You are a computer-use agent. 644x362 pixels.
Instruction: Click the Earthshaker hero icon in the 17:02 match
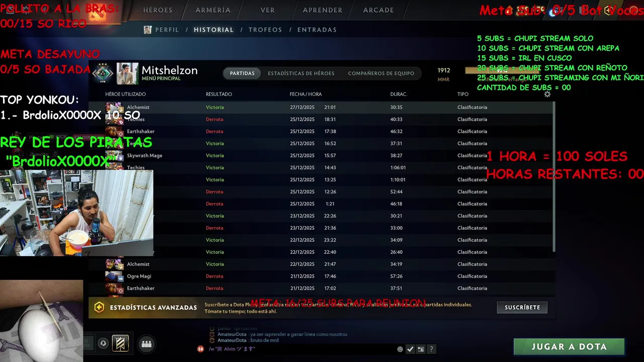114,288
